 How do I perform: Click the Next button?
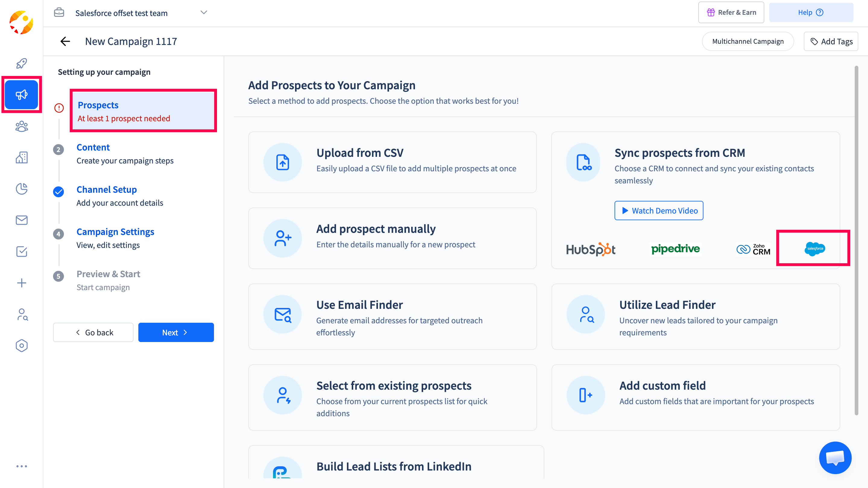click(175, 332)
